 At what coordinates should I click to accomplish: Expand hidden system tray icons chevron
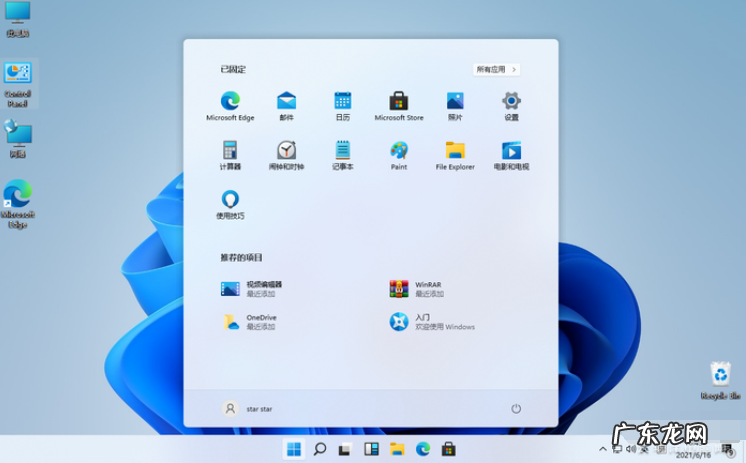[x=602, y=449]
